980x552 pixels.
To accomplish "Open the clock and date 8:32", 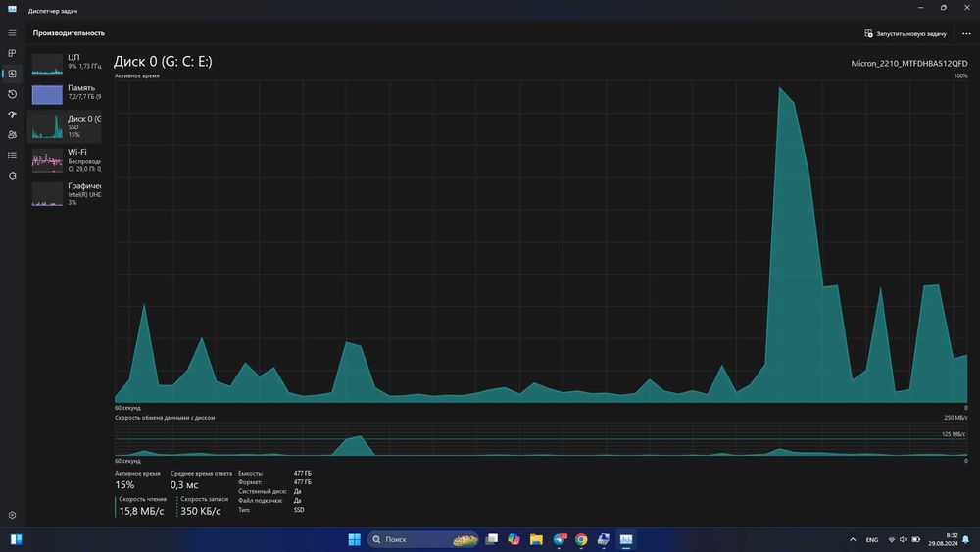I will (943, 539).
